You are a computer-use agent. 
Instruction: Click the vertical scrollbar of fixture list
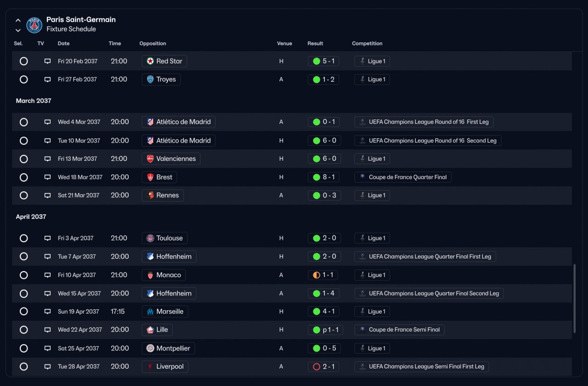(x=575, y=299)
